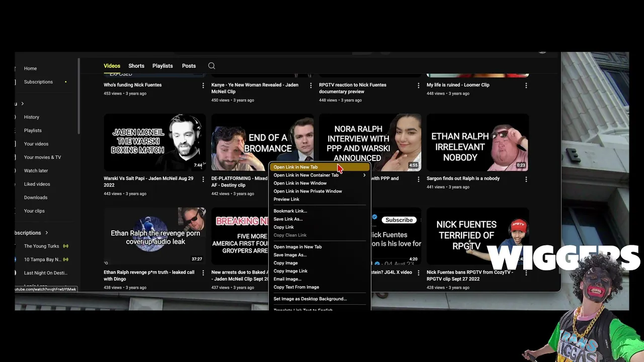Open Warski Vs Salt Papi video title
The height and width of the screenshot is (362, 644).
(x=148, y=182)
